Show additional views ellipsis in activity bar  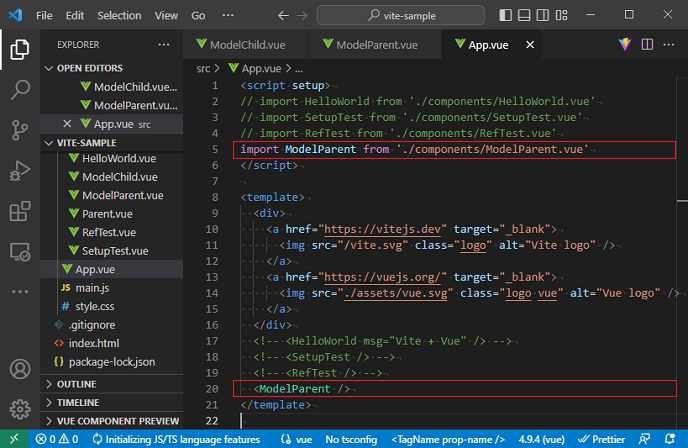coord(20,291)
